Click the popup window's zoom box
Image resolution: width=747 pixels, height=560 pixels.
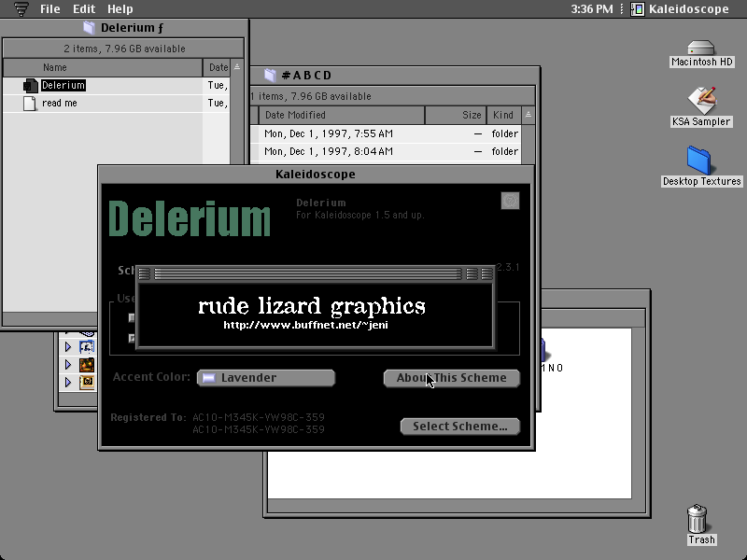click(x=472, y=273)
